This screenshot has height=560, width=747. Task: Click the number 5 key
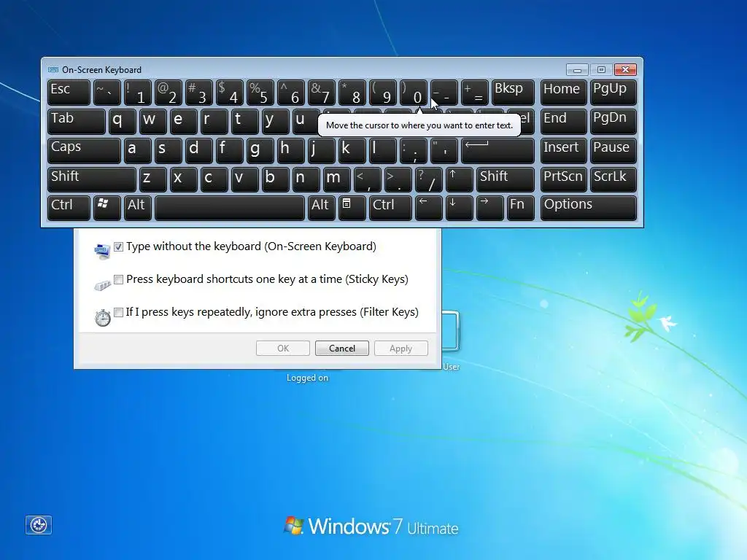pyautogui.click(x=260, y=93)
